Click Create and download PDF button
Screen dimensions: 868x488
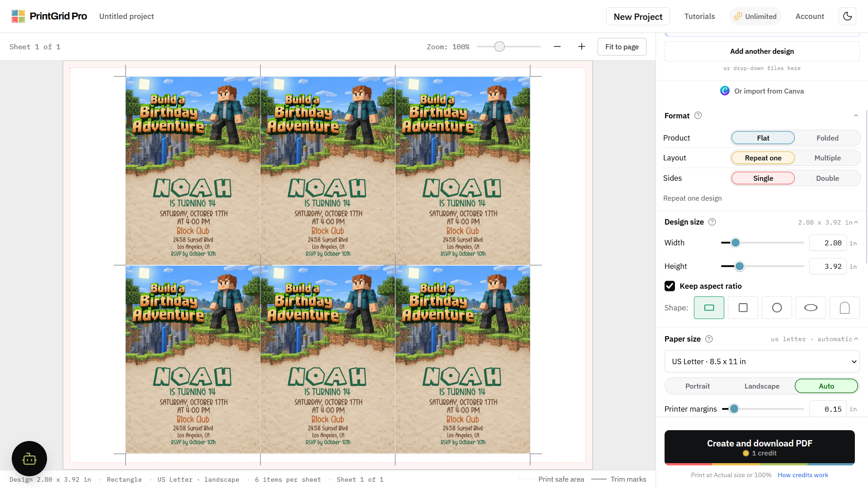click(x=759, y=447)
